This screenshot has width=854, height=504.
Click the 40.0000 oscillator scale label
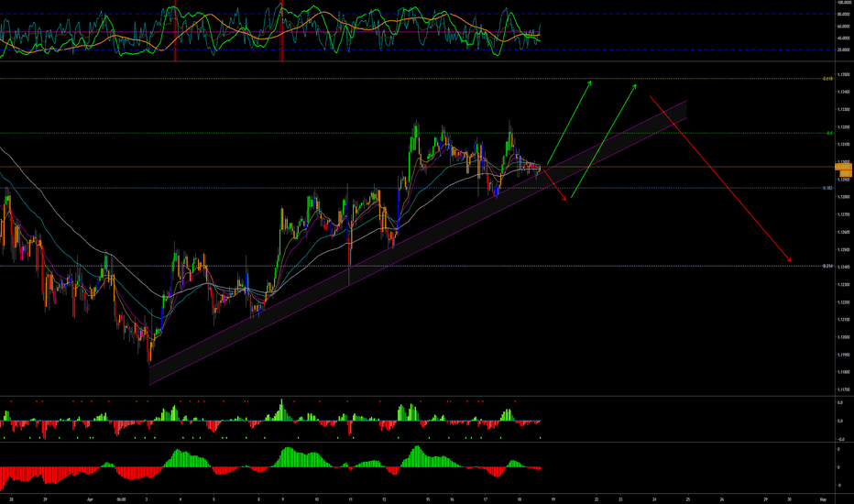[844, 38]
